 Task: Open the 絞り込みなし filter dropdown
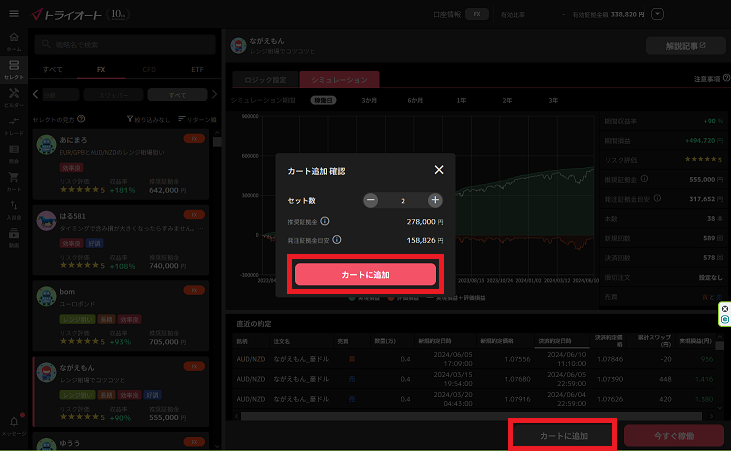click(149, 120)
